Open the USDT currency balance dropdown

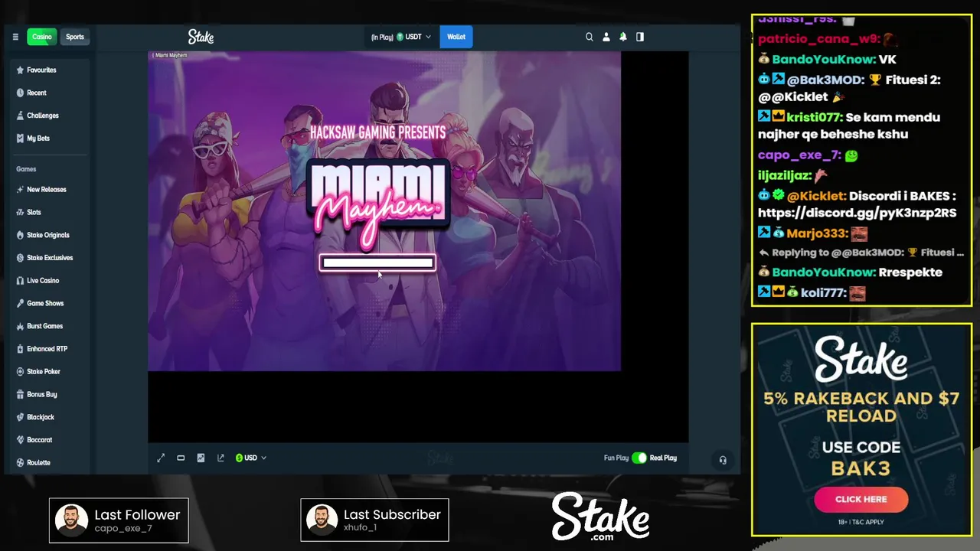pos(401,37)
